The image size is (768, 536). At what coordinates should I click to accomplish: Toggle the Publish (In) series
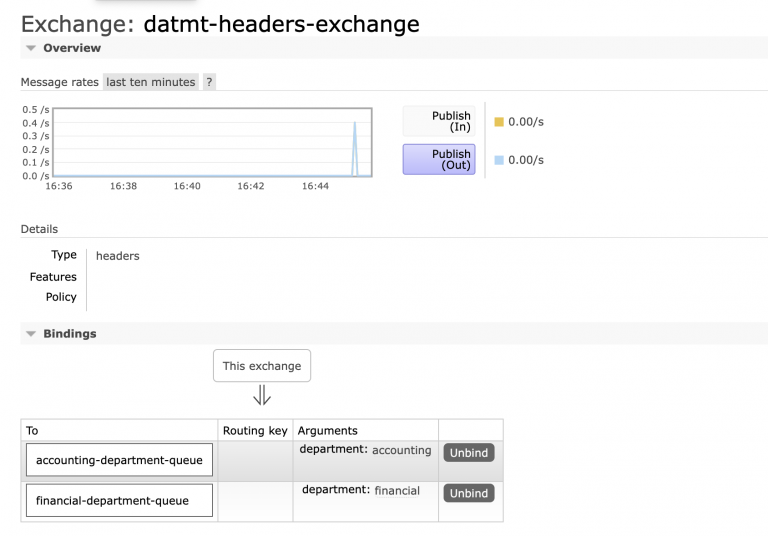439,122
